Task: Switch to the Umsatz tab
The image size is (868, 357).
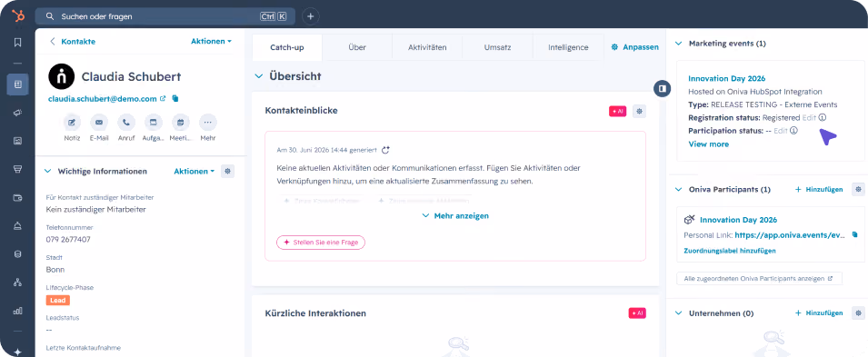Action: coord(497,47)
